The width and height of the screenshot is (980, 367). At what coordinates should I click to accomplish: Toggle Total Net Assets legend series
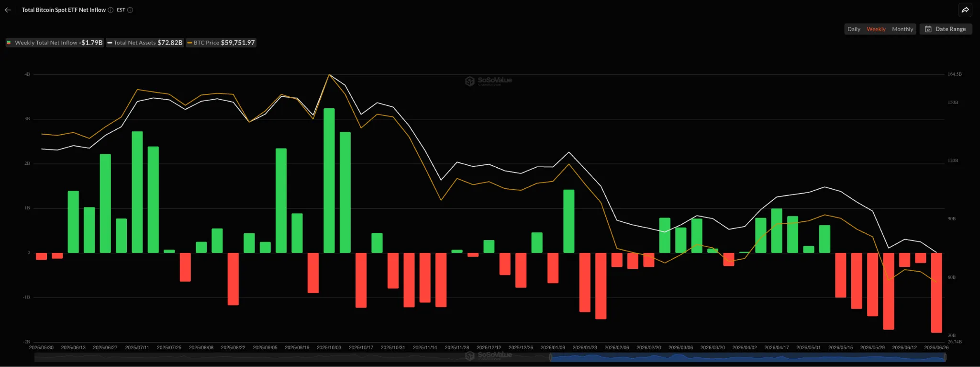coord(145,43)
